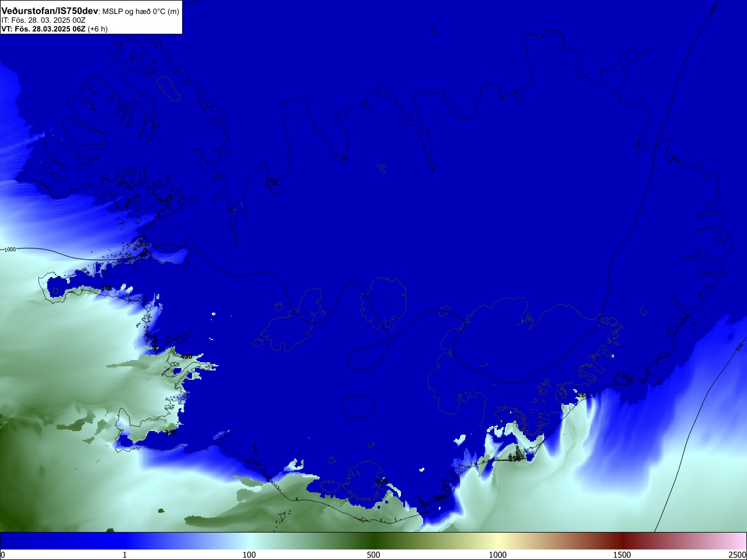Click the 'MSLP og hæð 0°C (m)' label
The width and height of the screenshot is (747, 560).
141,12
